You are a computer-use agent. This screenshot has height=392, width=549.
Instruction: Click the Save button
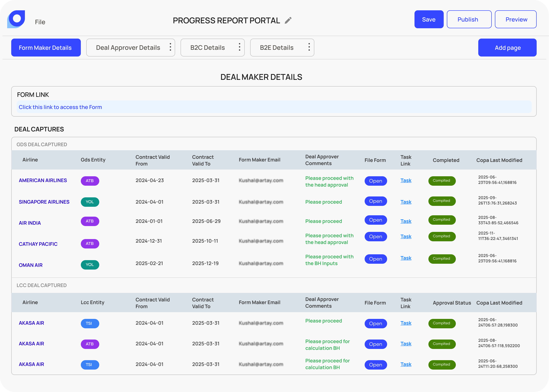429,19
